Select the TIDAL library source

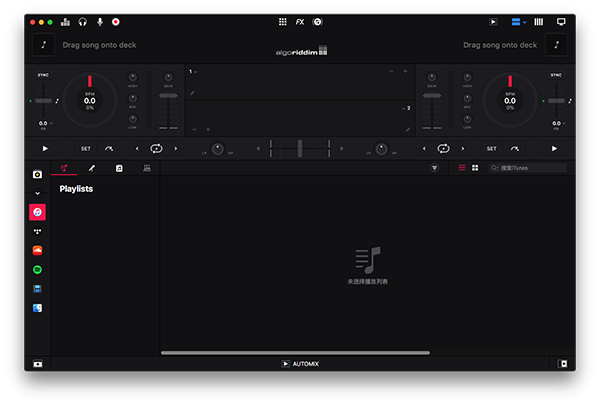point(37,231)
